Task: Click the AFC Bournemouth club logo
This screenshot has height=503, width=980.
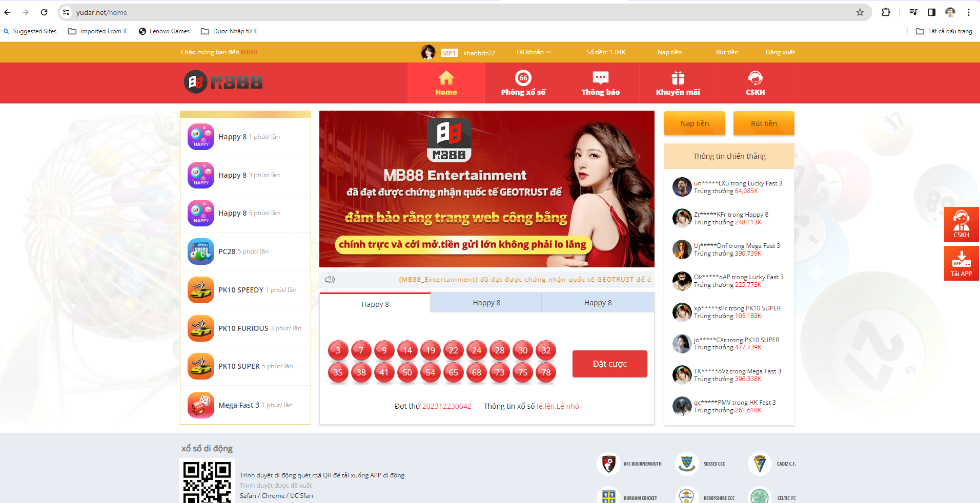Action: [608, 464]
